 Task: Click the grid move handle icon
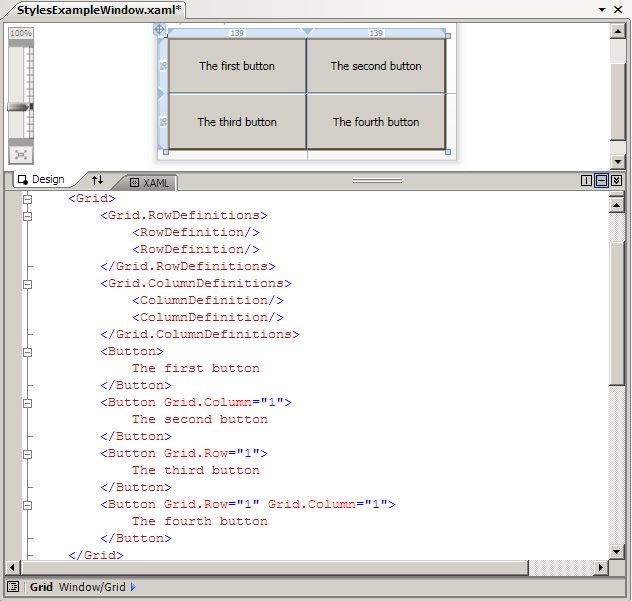click(x=159, y=29)
